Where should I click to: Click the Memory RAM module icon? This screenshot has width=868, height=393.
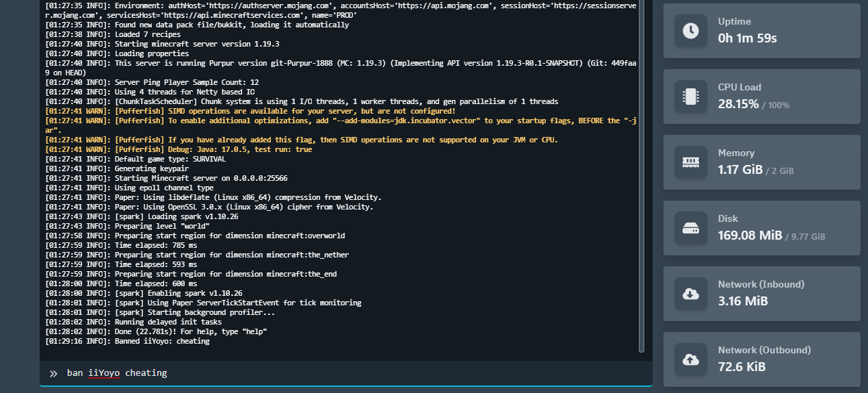tap(691, 162)
